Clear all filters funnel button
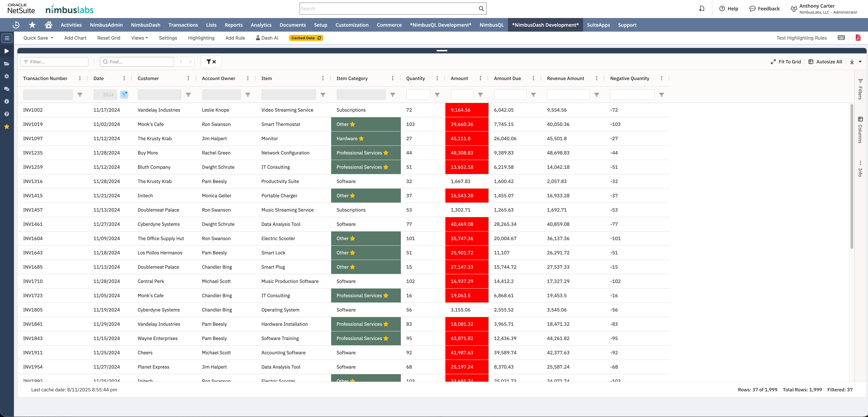The width and height of the screenshot is (868, 417). tap(211, 62)
